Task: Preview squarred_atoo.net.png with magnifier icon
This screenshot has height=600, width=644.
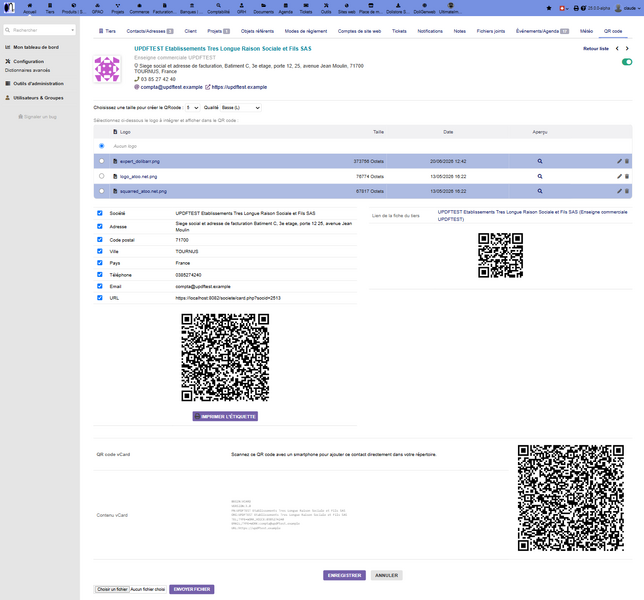Action: [x=540, y=191]
